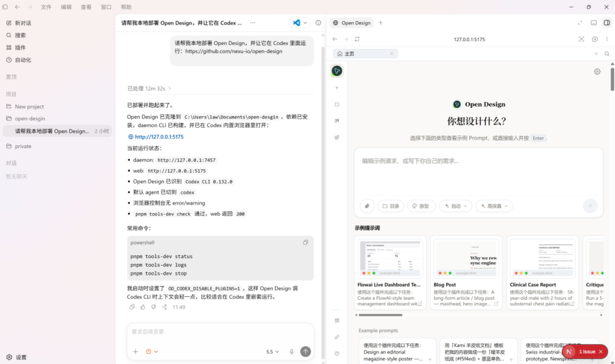
Task: Open the 编辑 menu
Action: click(66, 7)
